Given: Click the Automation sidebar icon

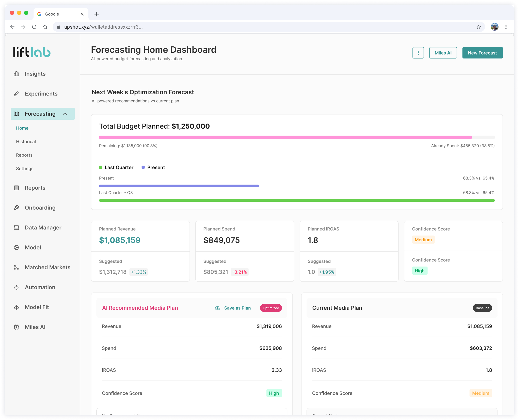Looking at the screenshot, I should click(x=16, y=287).
